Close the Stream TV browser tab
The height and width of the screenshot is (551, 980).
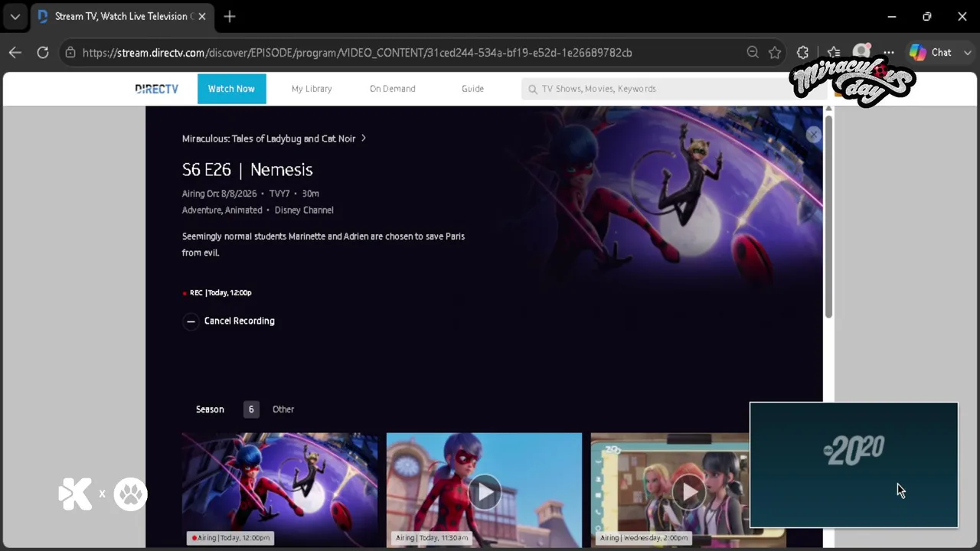tap(201, 16)
